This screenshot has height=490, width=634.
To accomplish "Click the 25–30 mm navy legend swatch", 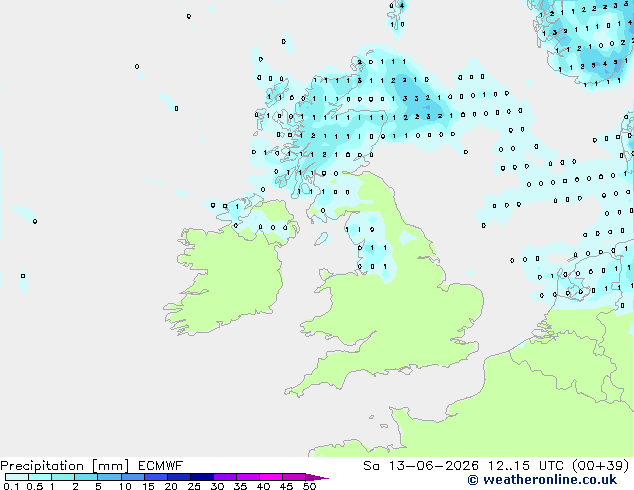I will [201, 477].
